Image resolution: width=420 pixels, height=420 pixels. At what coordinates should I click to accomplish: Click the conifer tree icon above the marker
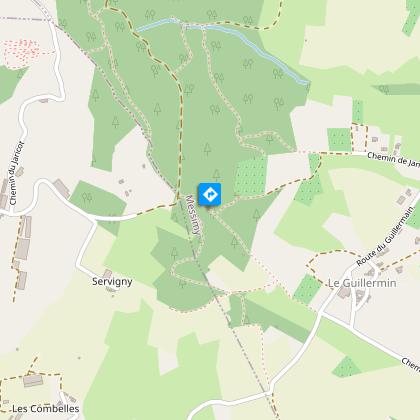click(x=216, y=175)
